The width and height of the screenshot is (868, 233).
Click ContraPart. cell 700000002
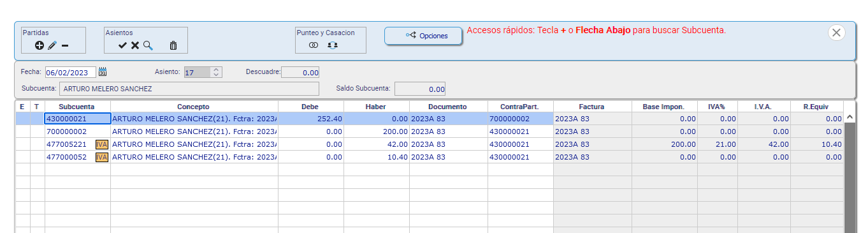(x=520, y=119)
